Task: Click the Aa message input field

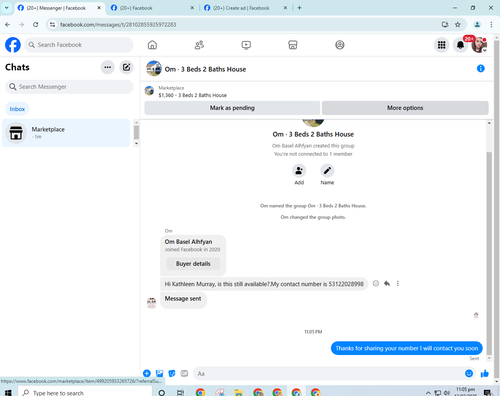Action: (328, 374)
